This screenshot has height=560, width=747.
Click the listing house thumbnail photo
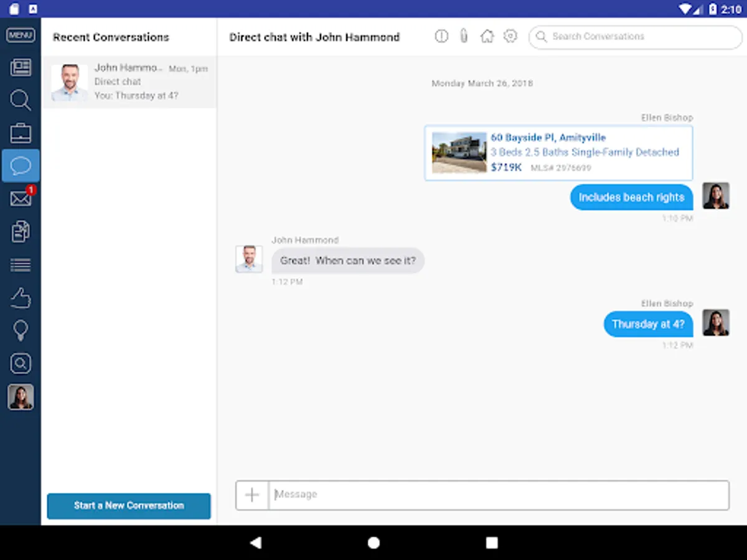pyautogui.click(x=459, y=152)
